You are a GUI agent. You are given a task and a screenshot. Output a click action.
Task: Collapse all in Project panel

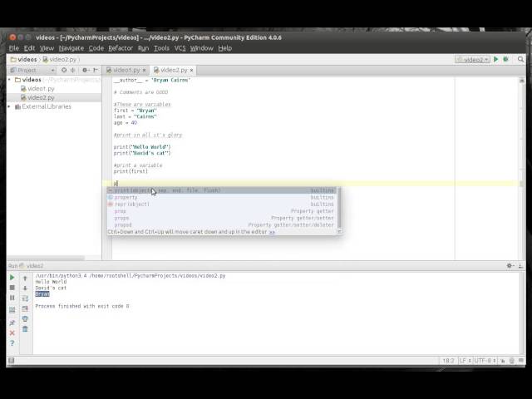(x=73, y=70)
